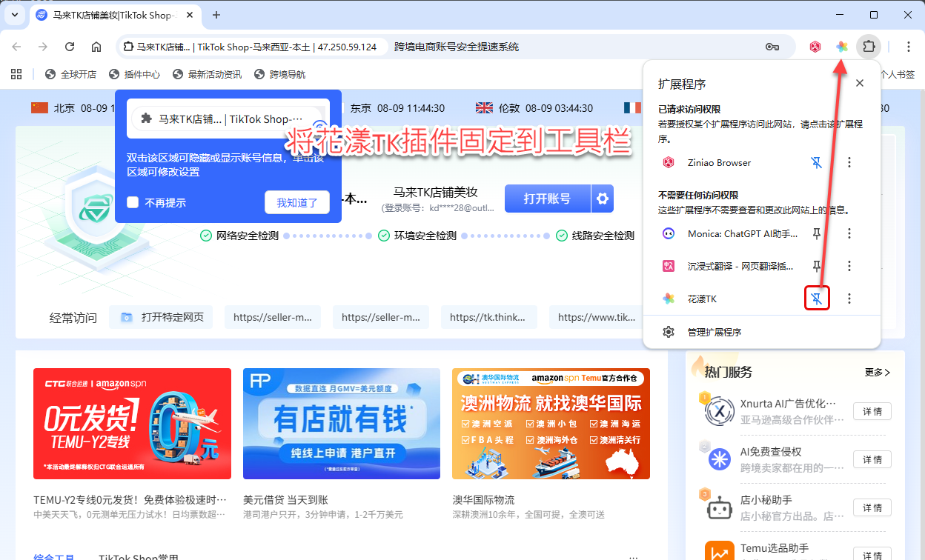Click the 网络安全检测 check status icon
Viewport: 925px width, 560px height.
tap(206, 236)
